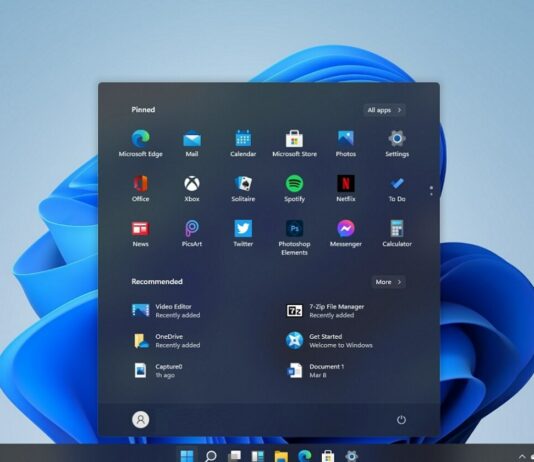Image resolution: width=534 pixels, height=462 pixels.
Task: Open the Calculator app
Action: (397, 234)
